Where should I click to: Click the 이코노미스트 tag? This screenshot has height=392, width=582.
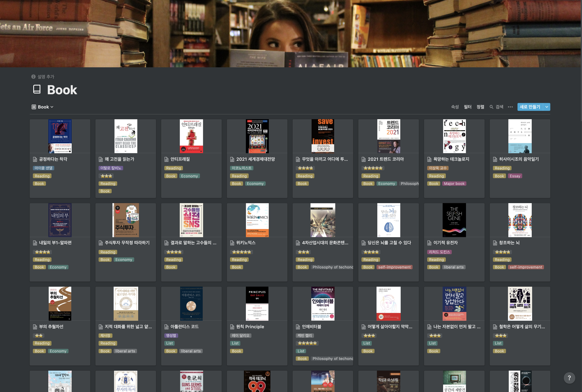(x=242, y=168)
